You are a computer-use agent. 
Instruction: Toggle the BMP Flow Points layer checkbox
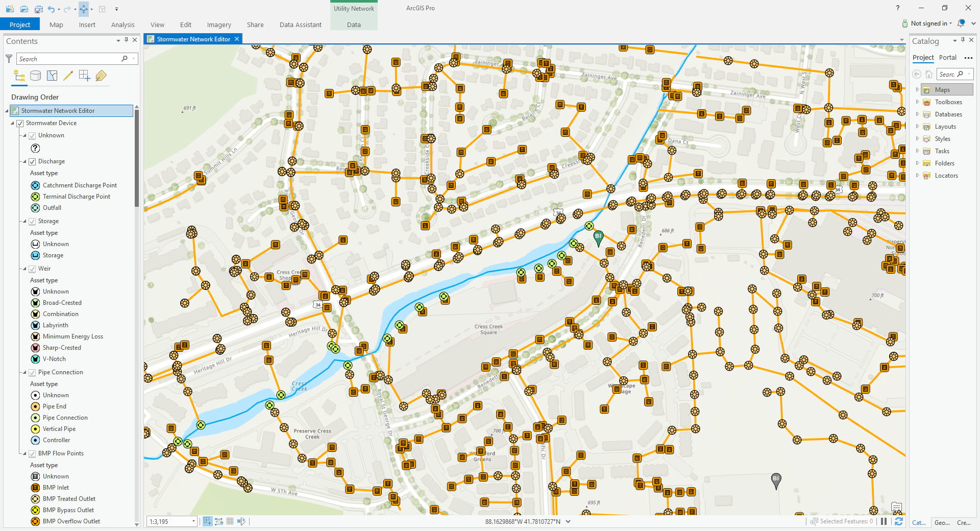point(32,453)
